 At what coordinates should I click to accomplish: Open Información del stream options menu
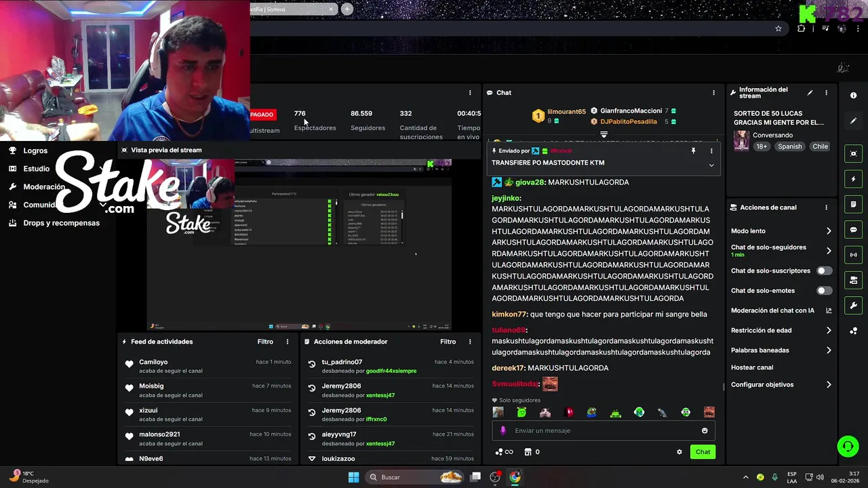[826, 93]
